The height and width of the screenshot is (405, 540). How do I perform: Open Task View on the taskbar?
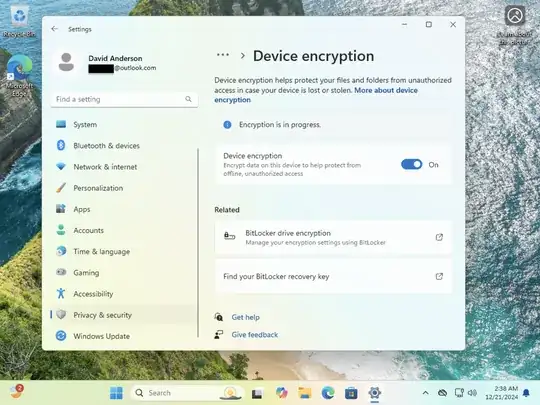[258, 393]
